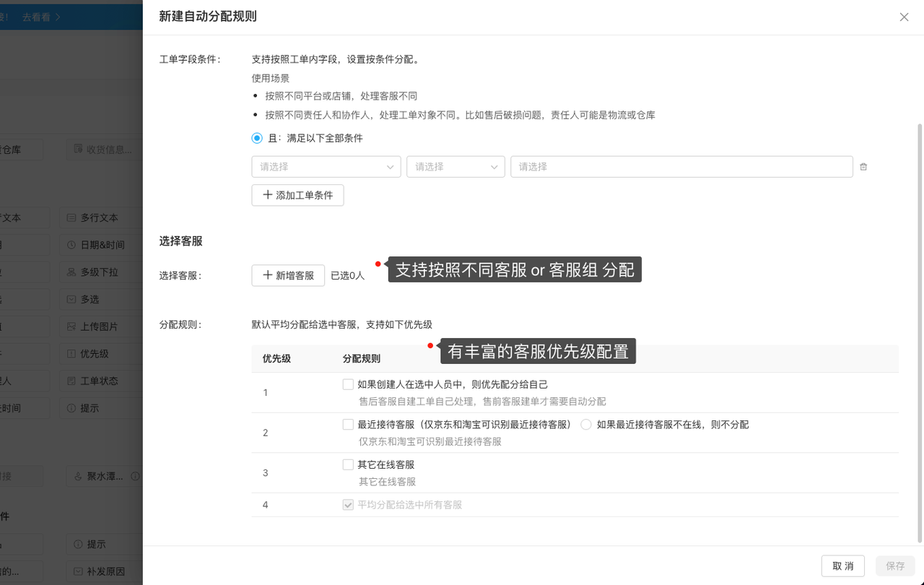Click the 优先级 column header in the rule table
The width and height of the screenshot is (924, 585).
(x=276, y=358)
